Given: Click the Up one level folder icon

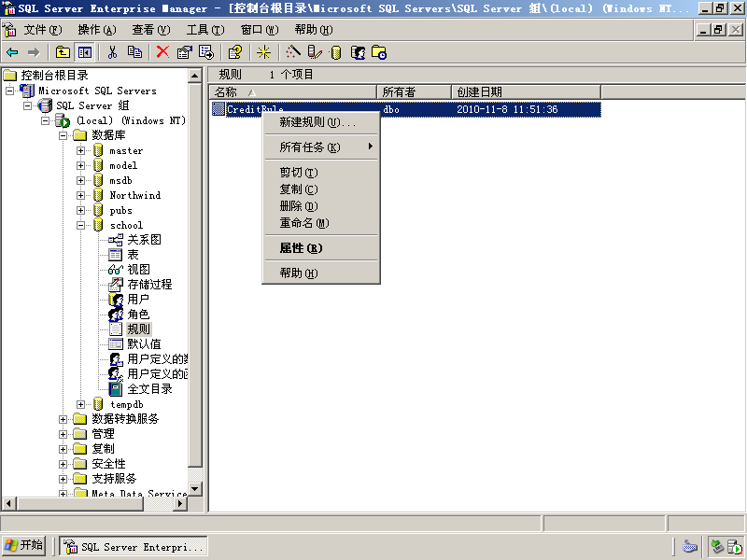Looking at the screenshot, I should (x=63, y=52).
